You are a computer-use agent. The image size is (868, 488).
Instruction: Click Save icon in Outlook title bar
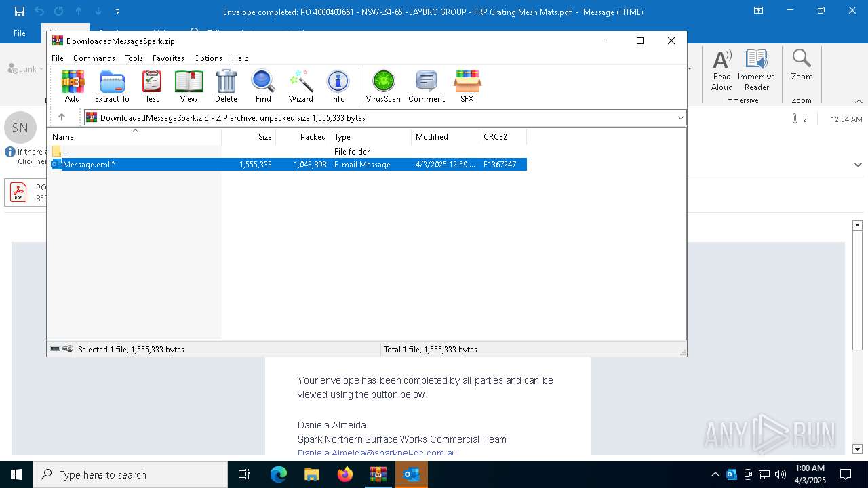19,12
